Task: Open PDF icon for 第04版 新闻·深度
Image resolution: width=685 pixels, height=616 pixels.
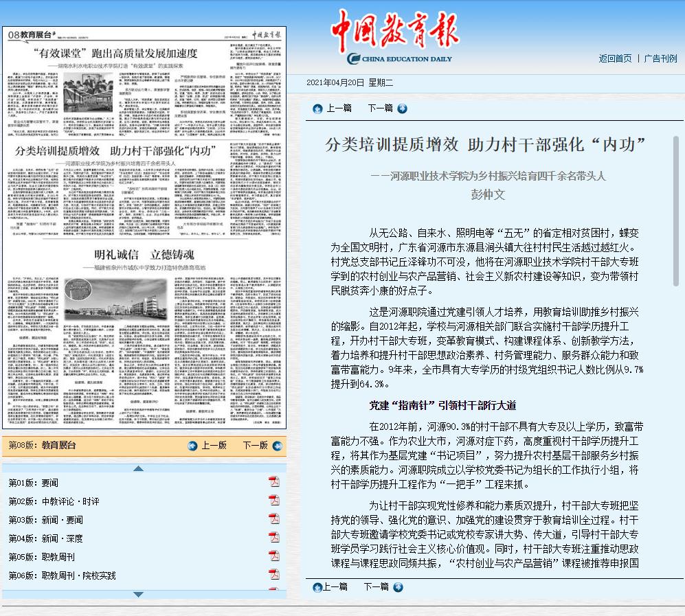Action: 273,537
